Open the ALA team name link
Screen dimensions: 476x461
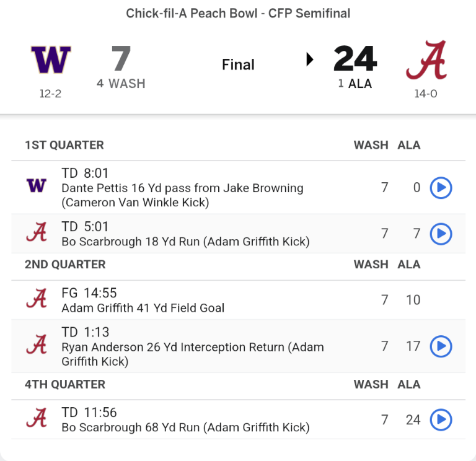pyautogui.click(x=360, y=83)
